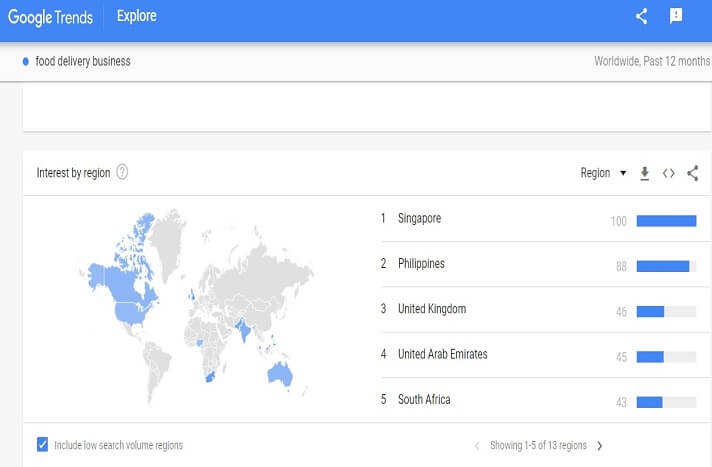Download the region data as CSV
Viewport: 712px width, 467px height.
click(x=645, y=173)
